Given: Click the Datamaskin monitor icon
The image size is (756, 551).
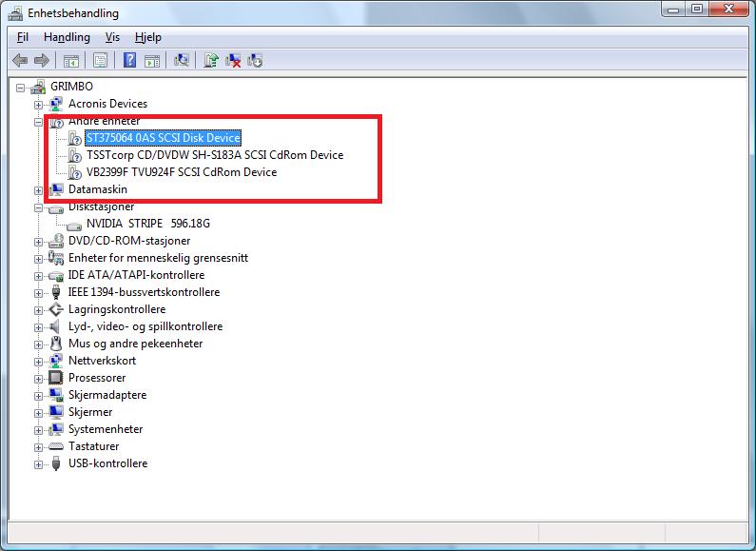Looking at the screenshot, I should tap(57, 189).
